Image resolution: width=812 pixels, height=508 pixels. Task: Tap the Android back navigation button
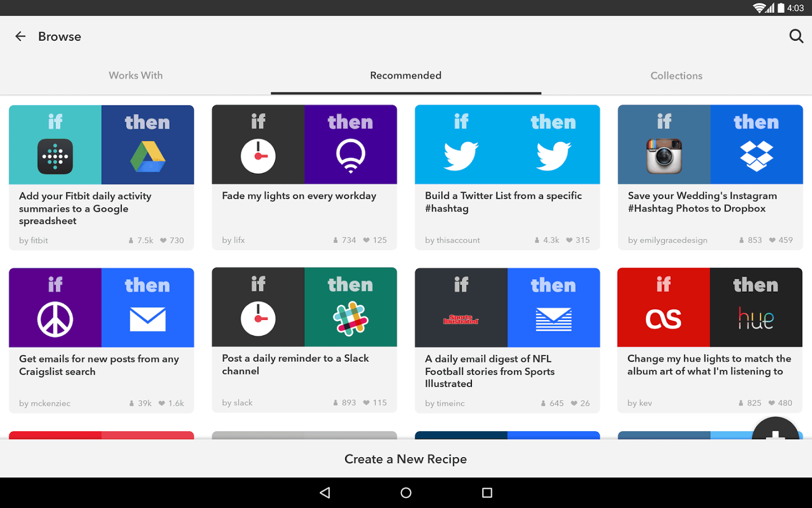point(325,493)
